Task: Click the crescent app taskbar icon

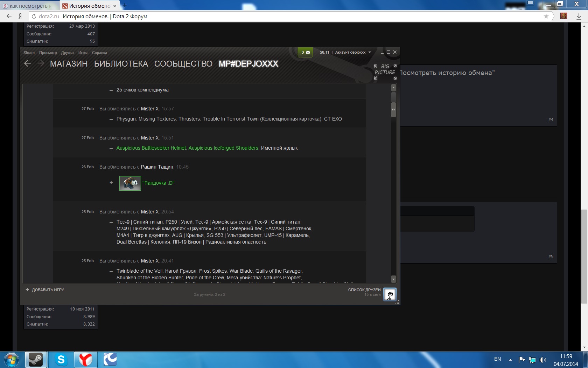Action: 110,360
